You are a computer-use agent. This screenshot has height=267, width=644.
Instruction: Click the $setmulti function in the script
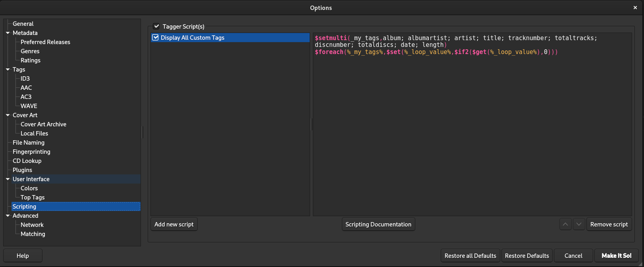coord(331,38)
